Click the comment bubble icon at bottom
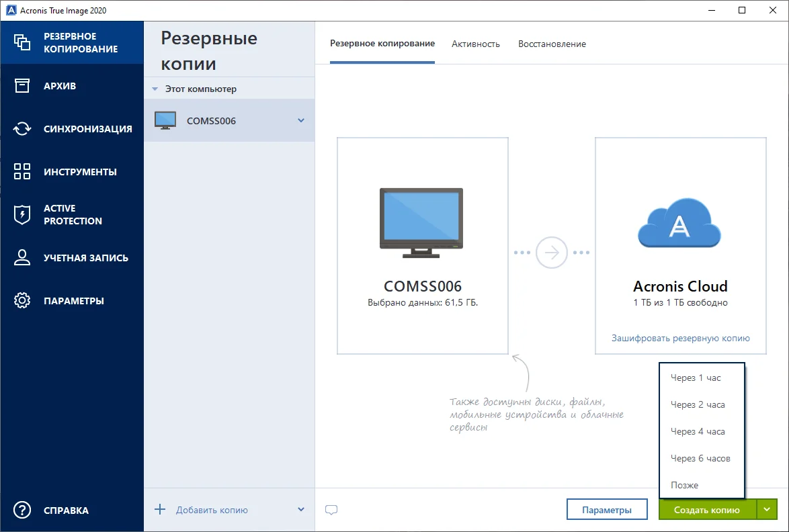 pyautogui.click(x=331, y=510)
